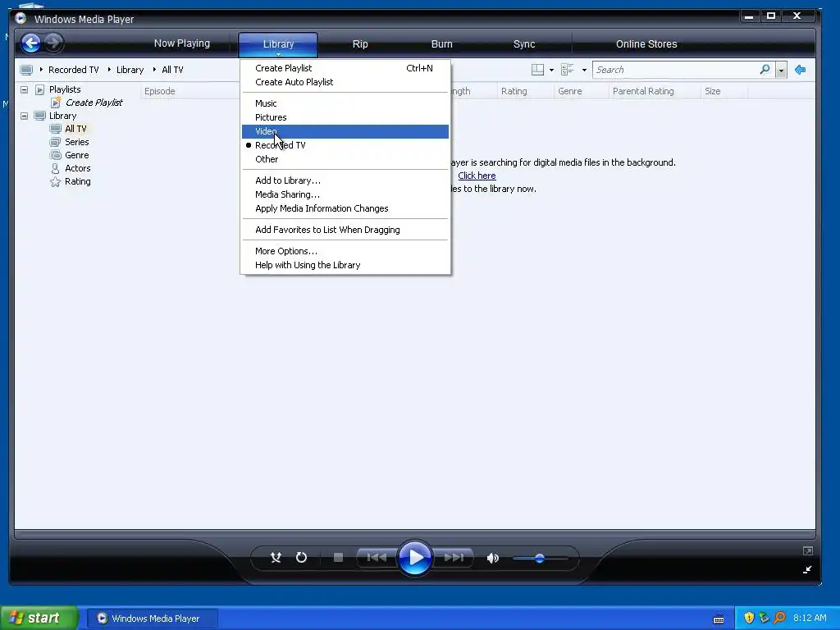Open the Burn tab
Image resolution: width=840 pixels, height=630 pixels.
coord(442,44)
